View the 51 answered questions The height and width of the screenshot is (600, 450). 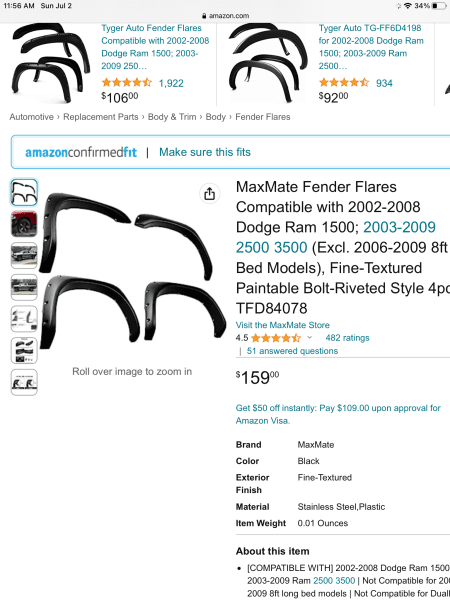point(292,351)
